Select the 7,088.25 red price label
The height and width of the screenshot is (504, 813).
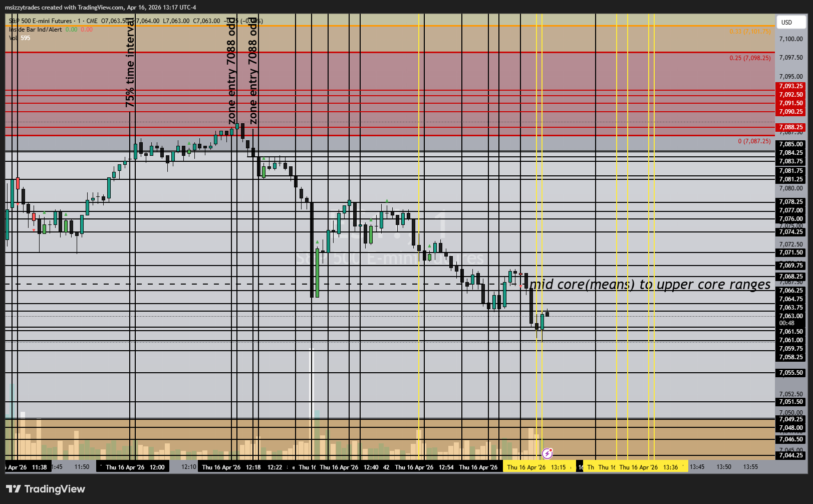click(x=791, y=127)
